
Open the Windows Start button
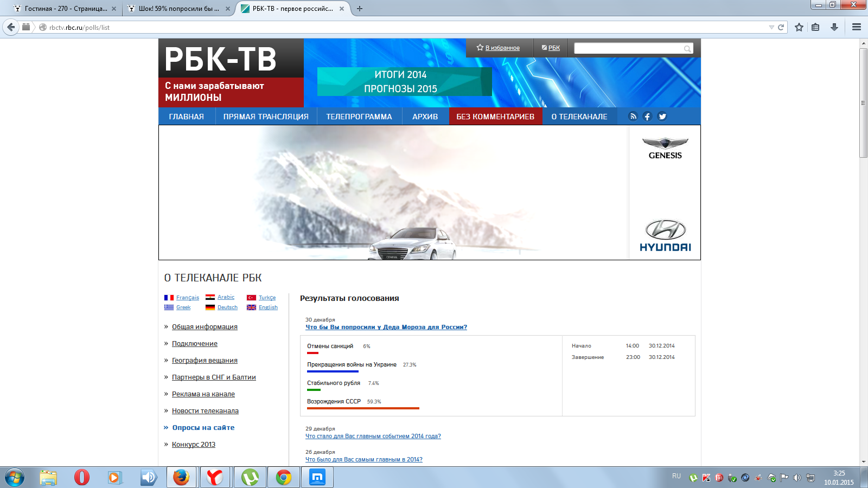coord(15,478)
